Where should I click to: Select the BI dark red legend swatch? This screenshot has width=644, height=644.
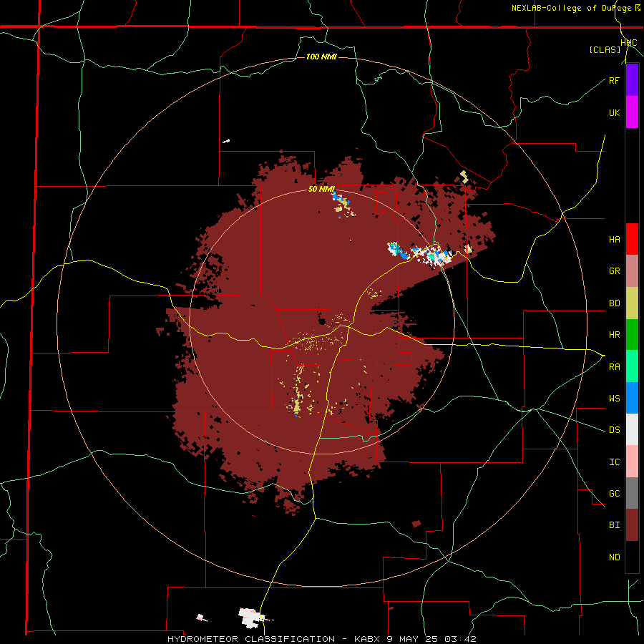pos(632,525)
